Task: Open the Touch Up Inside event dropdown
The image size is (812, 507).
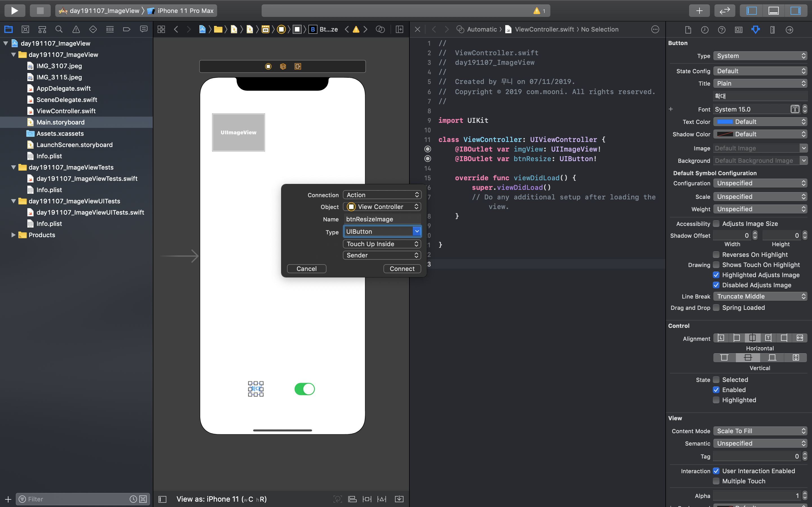Action: tap(382, 244)
